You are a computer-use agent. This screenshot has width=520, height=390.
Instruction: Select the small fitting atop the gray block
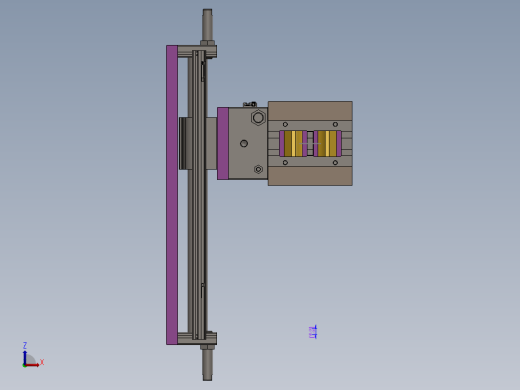tap(250, 104)
